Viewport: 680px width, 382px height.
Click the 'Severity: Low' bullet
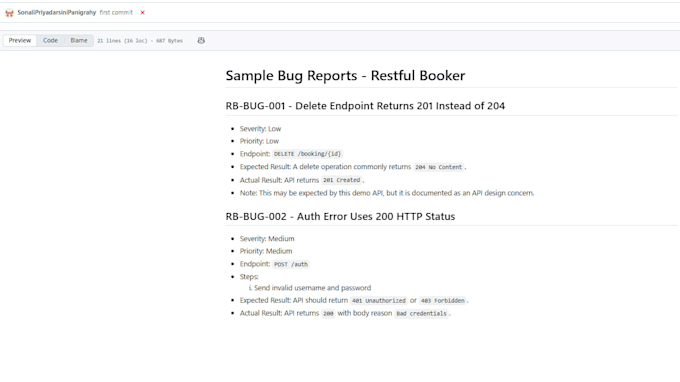point(260,129)
